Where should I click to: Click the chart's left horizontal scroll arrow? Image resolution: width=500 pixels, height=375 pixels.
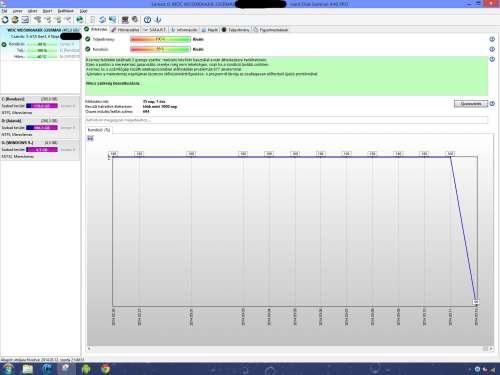[x=89, y=349]
